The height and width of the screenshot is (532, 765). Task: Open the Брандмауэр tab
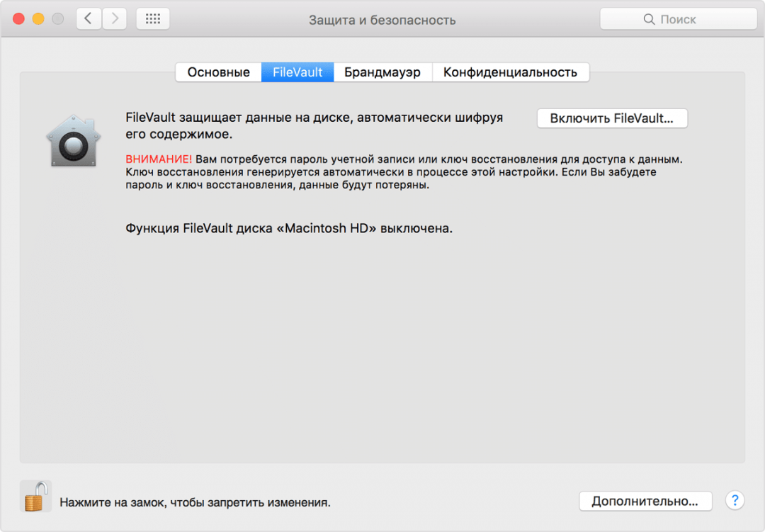pyautogui.click(x=382, y=72)
